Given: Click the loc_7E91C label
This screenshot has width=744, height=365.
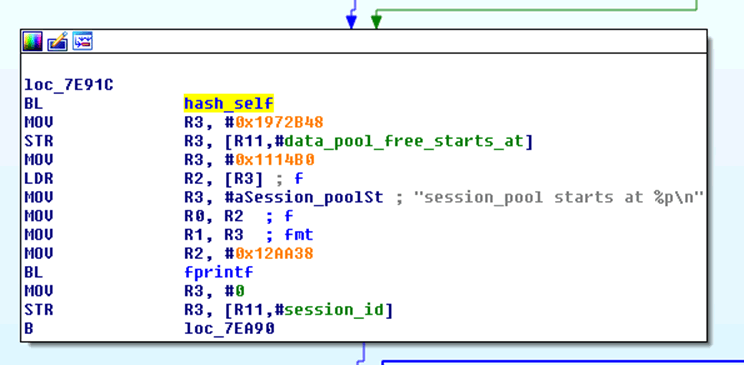Looking at the screenshot, I should 69,85.
